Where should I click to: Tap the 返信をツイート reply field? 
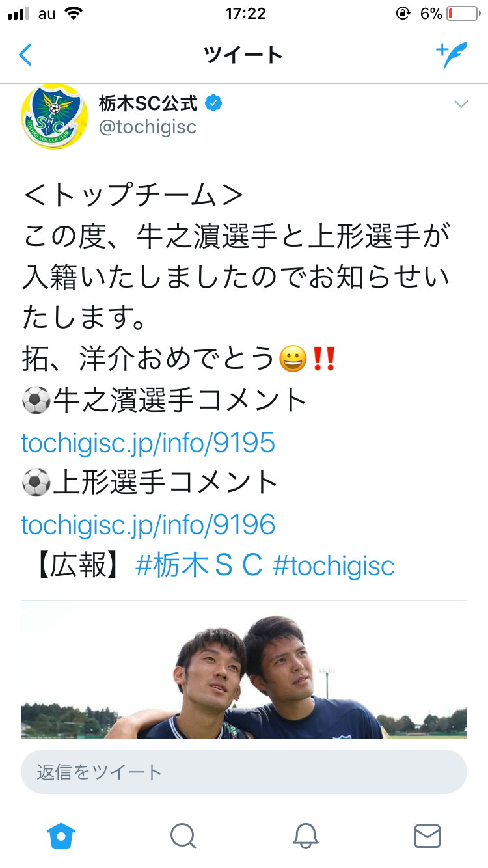(244, 772)
